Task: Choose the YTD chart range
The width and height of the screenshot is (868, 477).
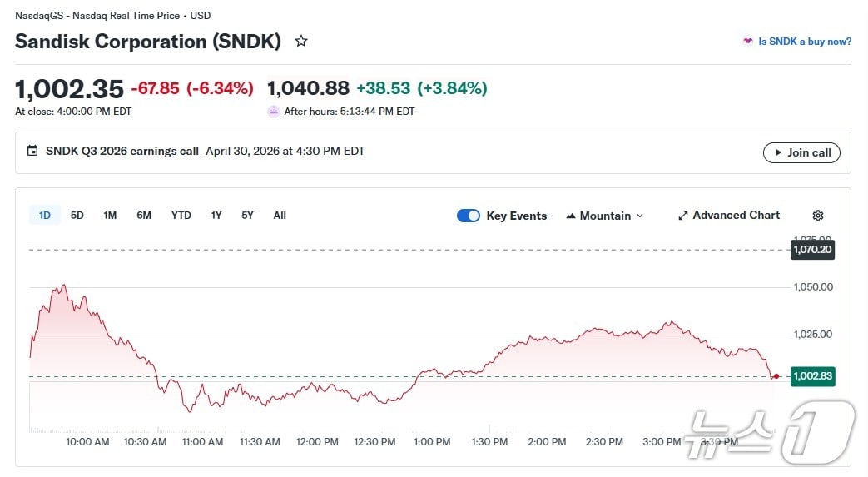Action: 181,216
